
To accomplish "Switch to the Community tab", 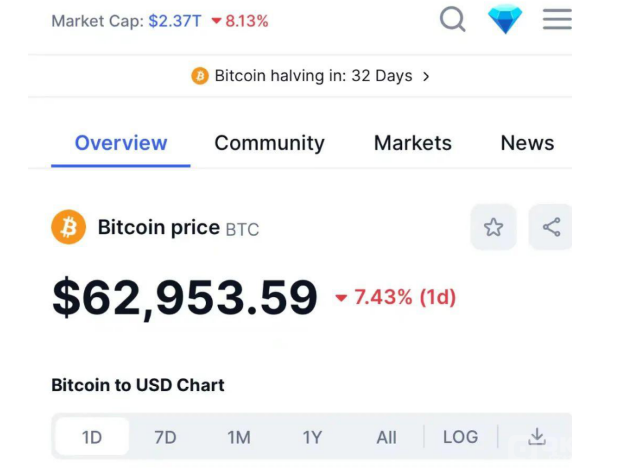I will (x=269, y=143).
